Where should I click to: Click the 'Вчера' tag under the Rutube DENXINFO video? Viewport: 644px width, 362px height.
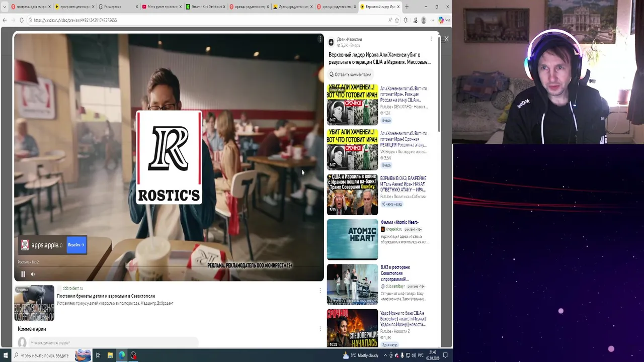click(386, 120)
